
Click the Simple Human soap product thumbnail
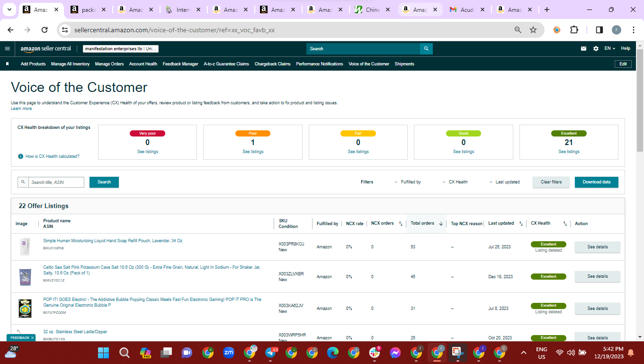point(25,247)
